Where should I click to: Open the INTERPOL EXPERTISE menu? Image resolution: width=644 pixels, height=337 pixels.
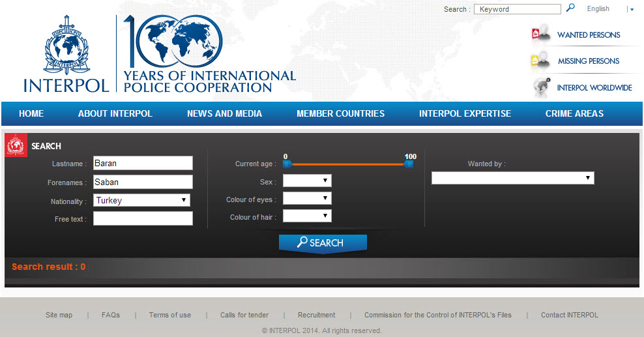(x=465, y=113)
